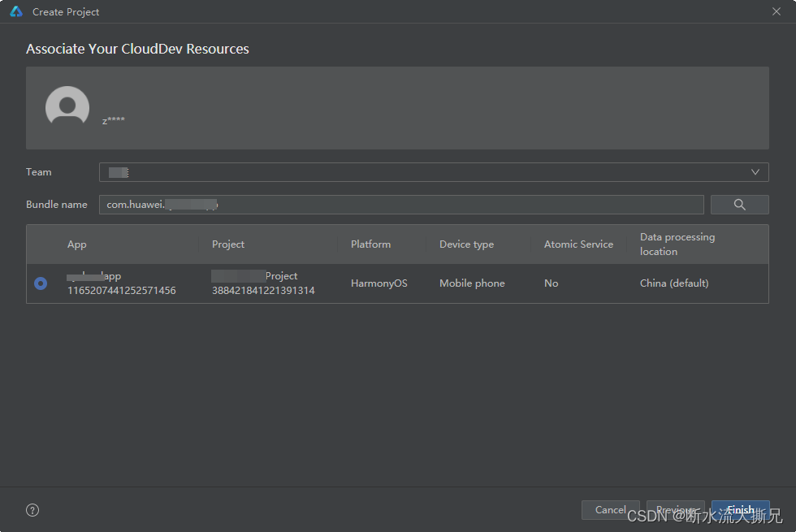The image size is (796, 532).
Task: Select the app radio button in table
Action: (x=41, y=283)
